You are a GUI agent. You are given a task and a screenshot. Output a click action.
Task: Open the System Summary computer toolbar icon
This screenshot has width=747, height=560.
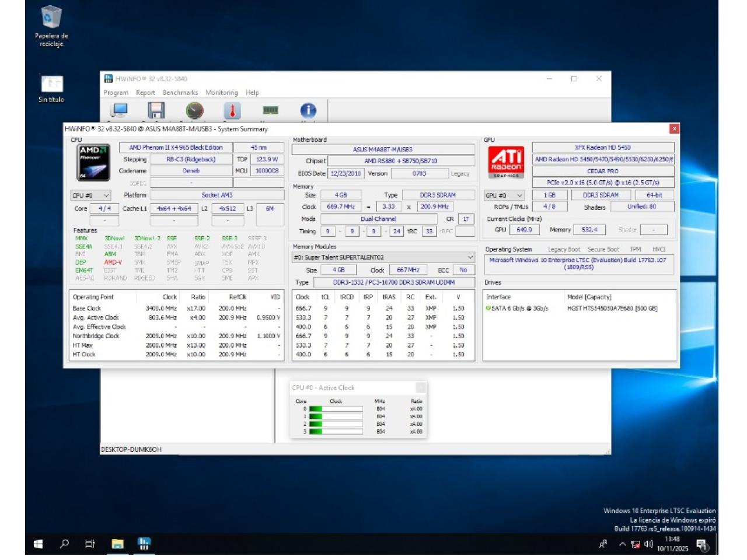click(x=120, y=110)
